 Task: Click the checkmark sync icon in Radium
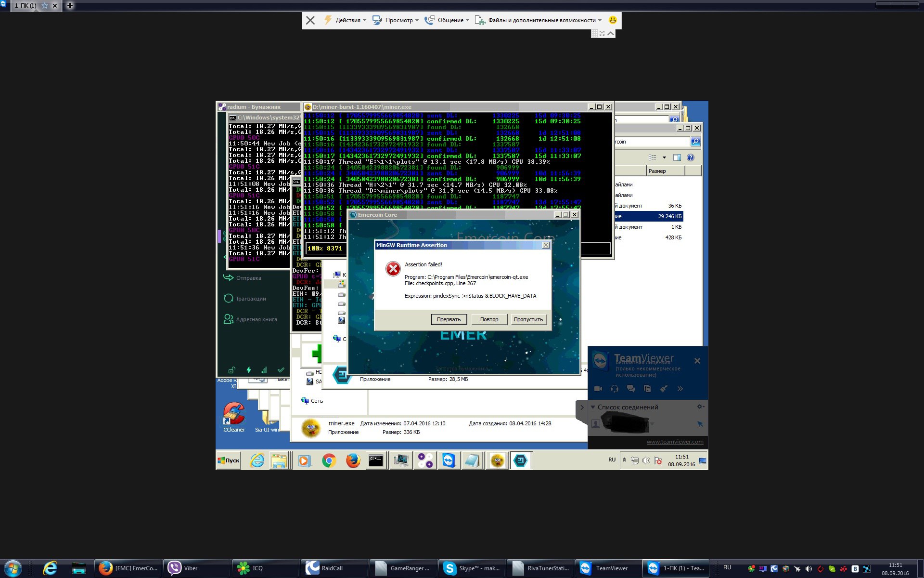point(281,370)
